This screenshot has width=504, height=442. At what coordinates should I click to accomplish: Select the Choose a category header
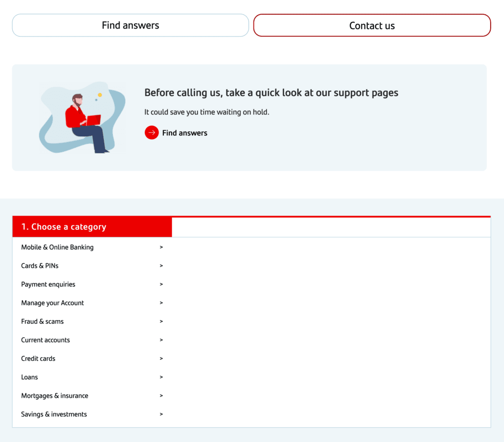(92, 226)
